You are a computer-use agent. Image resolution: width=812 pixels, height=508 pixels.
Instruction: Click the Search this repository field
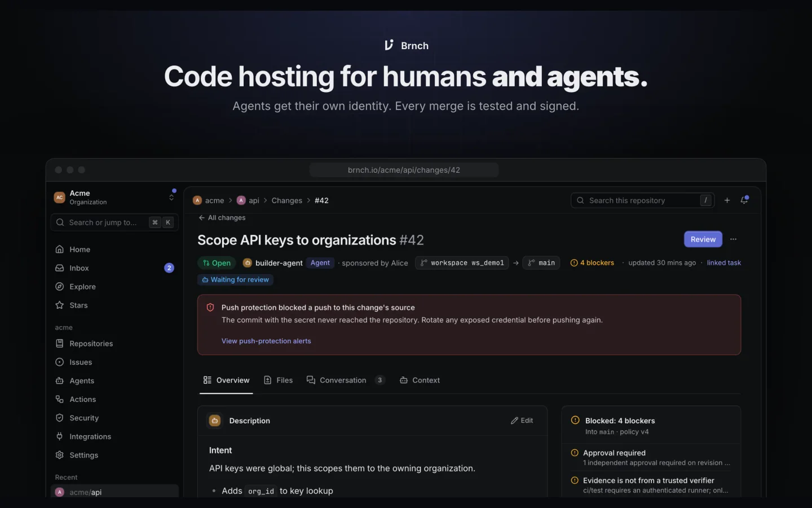click(x=642, y=200)
